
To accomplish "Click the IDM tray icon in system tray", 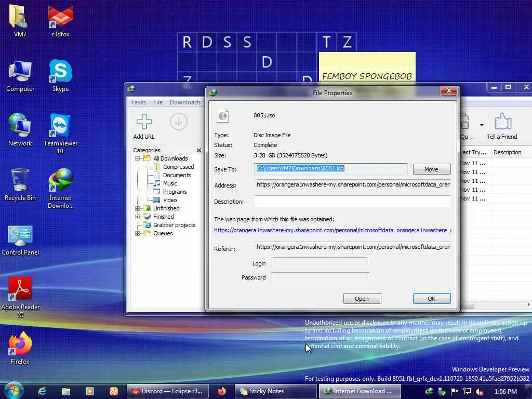I will pyautogui.click(x=429, y=391).
